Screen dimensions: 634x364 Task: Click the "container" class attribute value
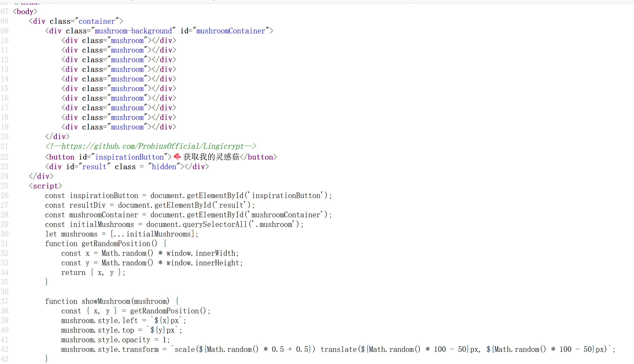pyautogui.click(x=97, y=21)
